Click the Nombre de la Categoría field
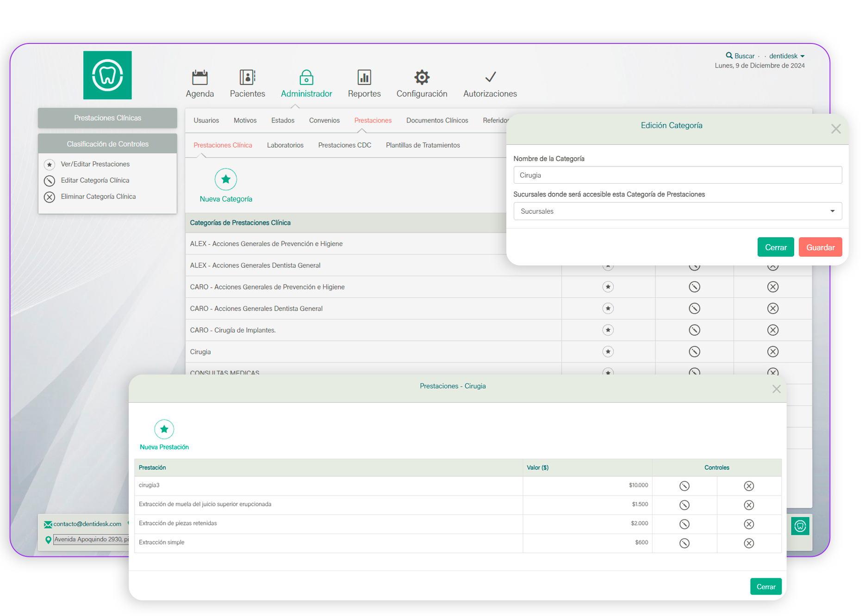The width and height of the screenshot is (865, 616). (x=677, y=175)
